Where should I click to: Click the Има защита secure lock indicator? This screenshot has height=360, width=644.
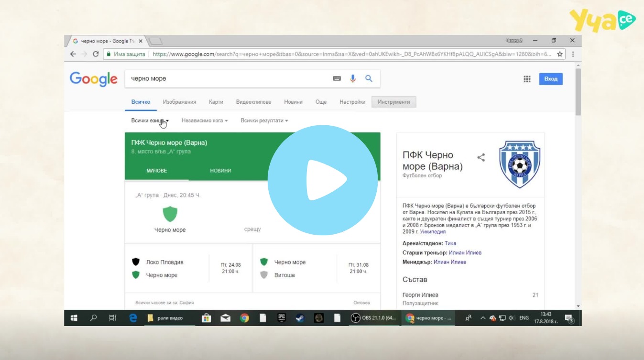tap(126, 54)
